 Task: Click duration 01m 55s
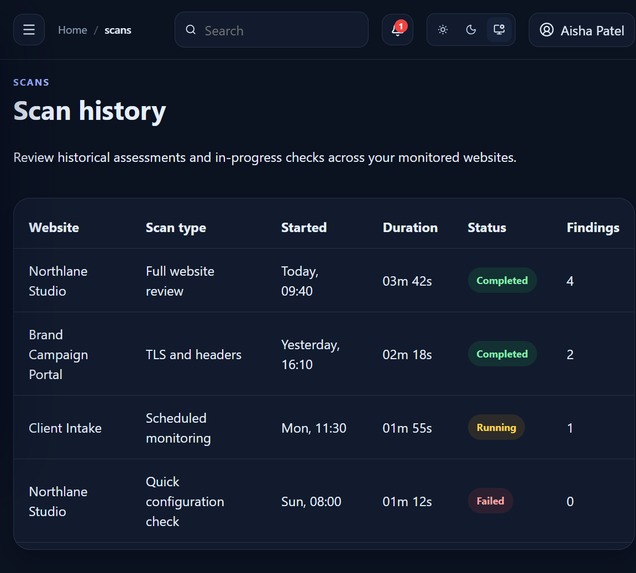(407, 428)
